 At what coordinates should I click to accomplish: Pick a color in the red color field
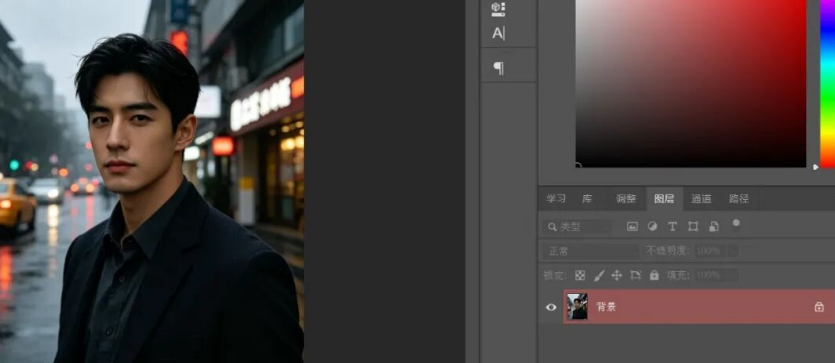691,84
